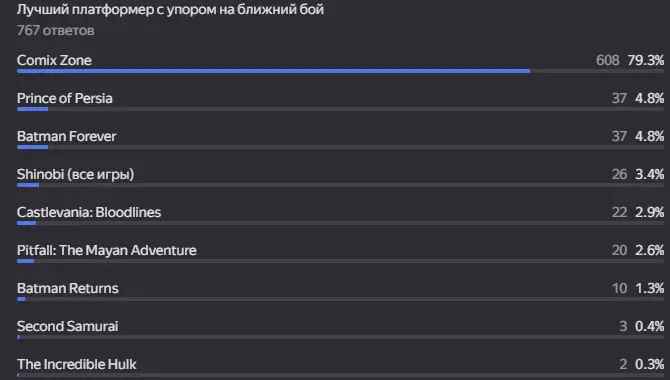The width and height of the screenshot is (670, 380).
Task: Select the Shinobi (все игры) entry
Action: [341, 177]
